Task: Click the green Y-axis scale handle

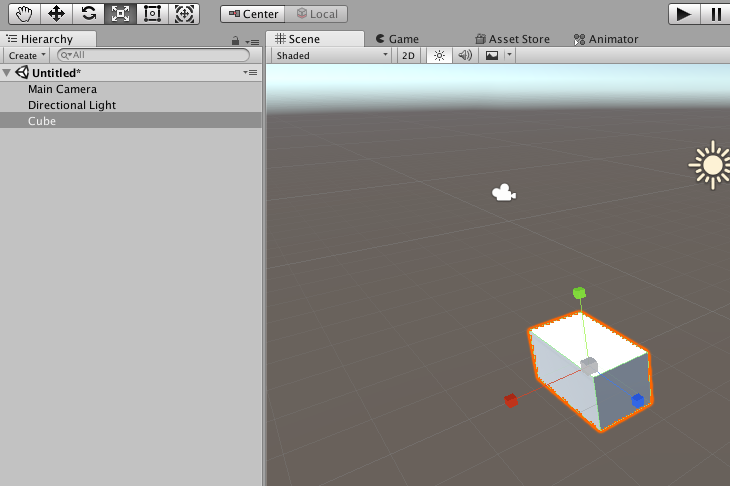Action: (579, 293)
